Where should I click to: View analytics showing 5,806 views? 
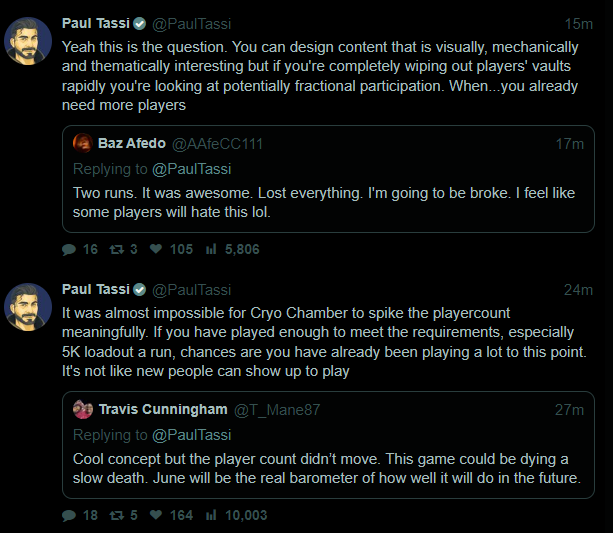(x=211, y=249)
